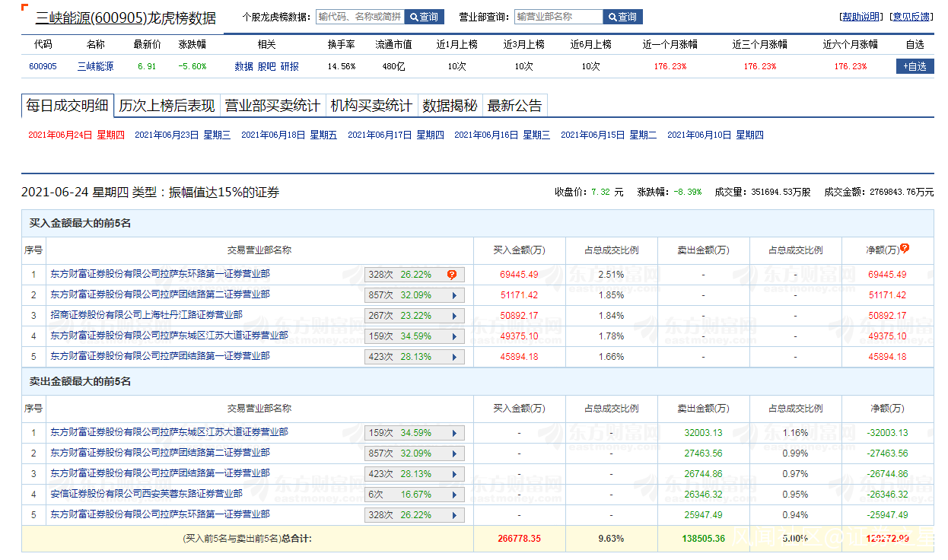This screenshot has height=560, width=948.
Task: Expand 423次 28.13% stats in the buy list
Action: (x=455, y=357)
